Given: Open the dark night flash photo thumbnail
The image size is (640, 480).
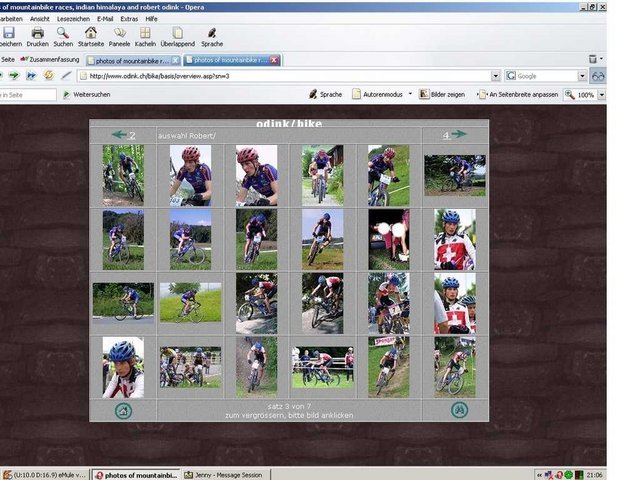Looking at the screenshot, I should point(389,240).
